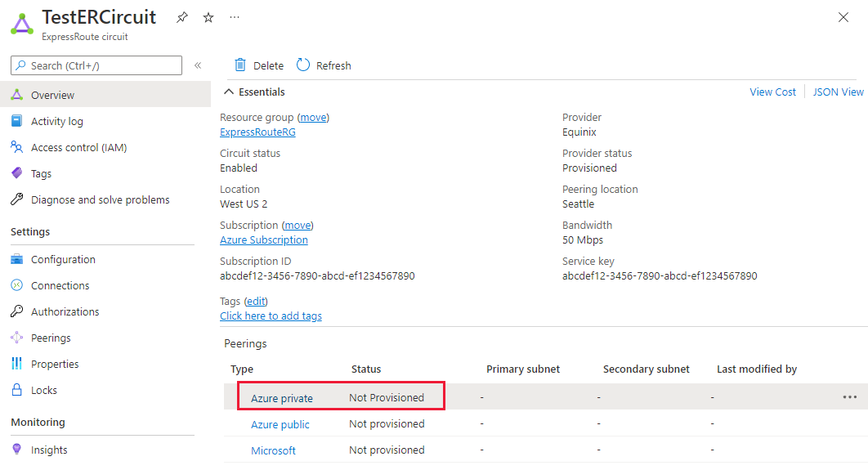Go to Peerings in Settings menu
This screenshot has height=470, width=868.
pyautogui.click(x=51, y=338)
